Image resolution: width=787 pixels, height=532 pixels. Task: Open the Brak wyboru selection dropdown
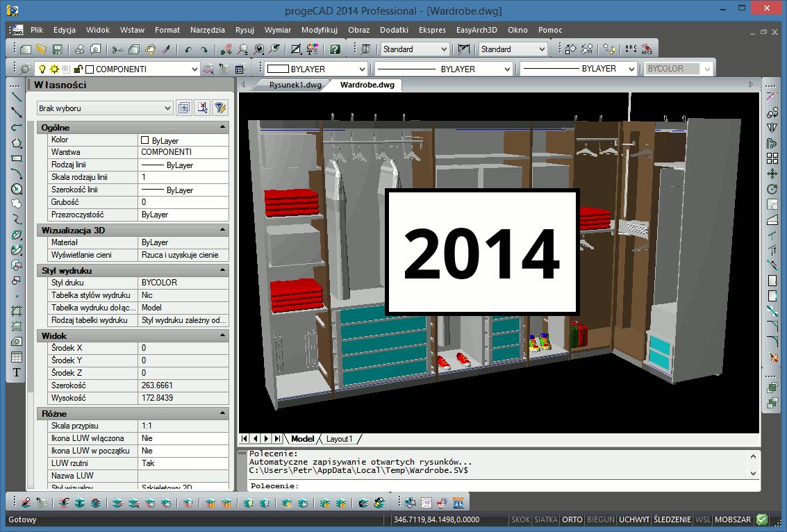tap(167, 108)
